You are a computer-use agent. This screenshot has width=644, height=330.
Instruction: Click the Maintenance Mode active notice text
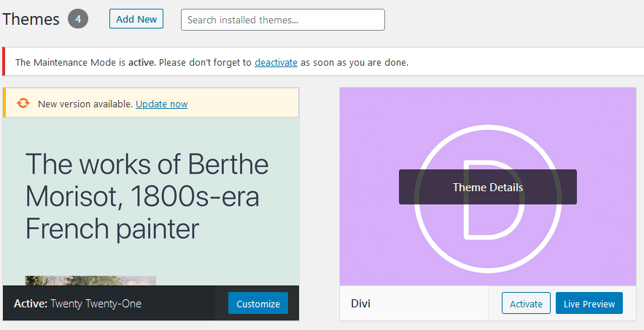[212, 63]
